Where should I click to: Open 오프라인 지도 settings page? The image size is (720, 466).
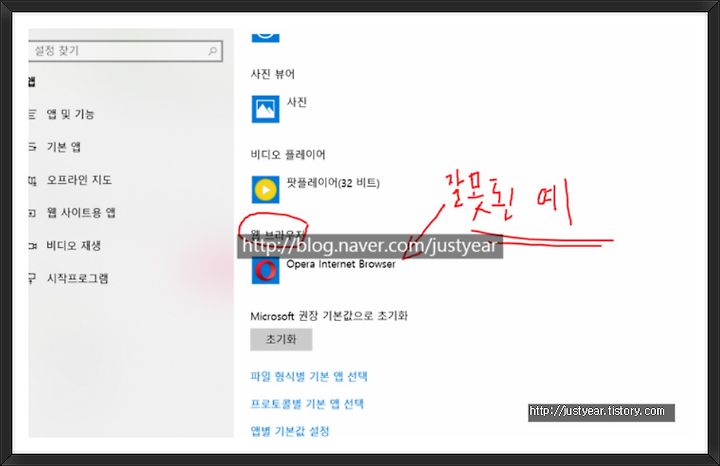[x=79, y=180]
